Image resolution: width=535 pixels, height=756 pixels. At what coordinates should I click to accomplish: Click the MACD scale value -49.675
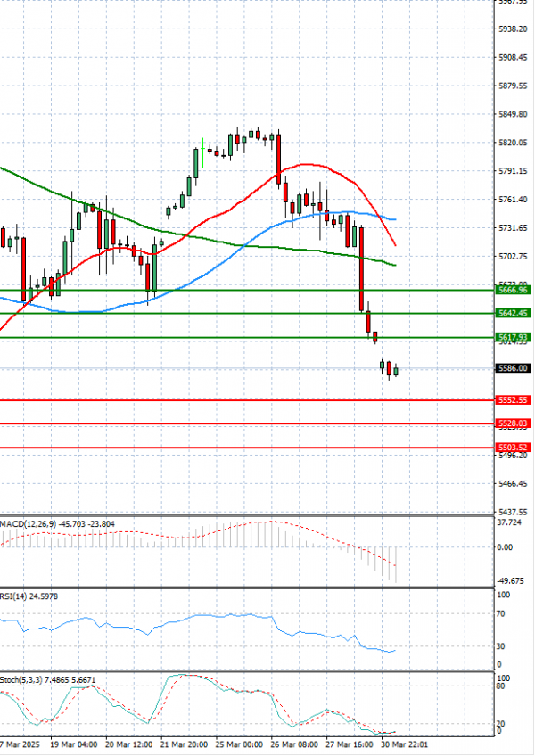click(510, 581)
